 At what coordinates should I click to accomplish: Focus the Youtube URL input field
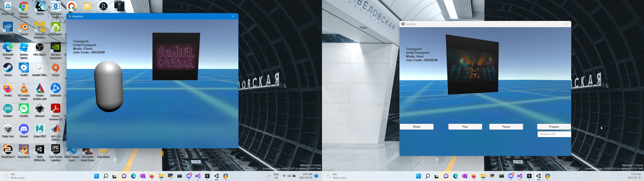[554, 134]
